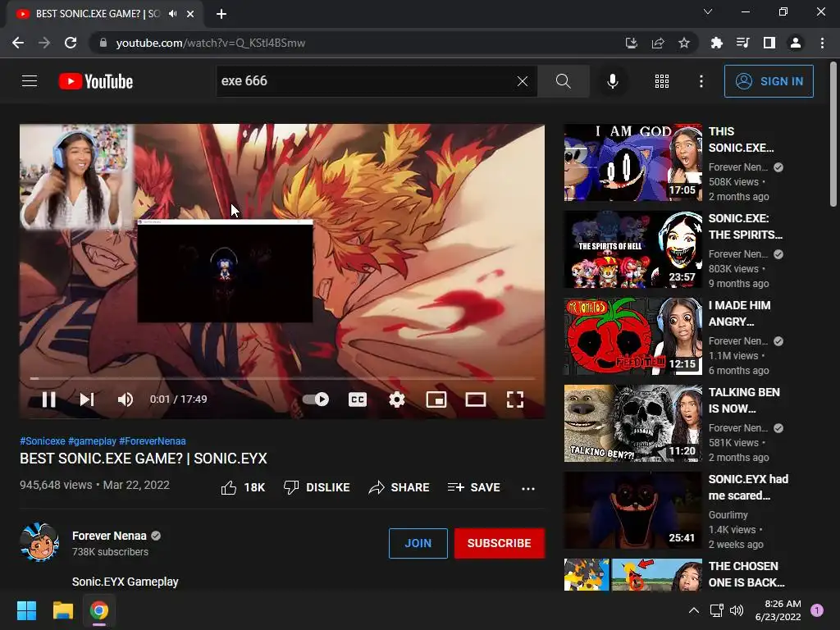Open the Gourlimy channel name
840x630 pixels.
pyautogui.click(x=728, y=515)
